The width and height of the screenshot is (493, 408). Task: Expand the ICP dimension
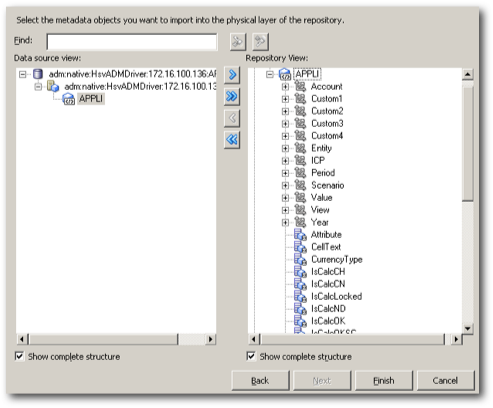tap(285, 161)
